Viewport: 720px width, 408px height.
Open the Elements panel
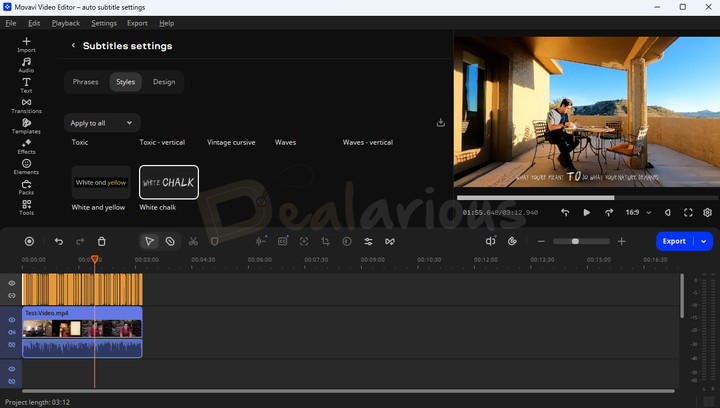[x=26, y=167]
